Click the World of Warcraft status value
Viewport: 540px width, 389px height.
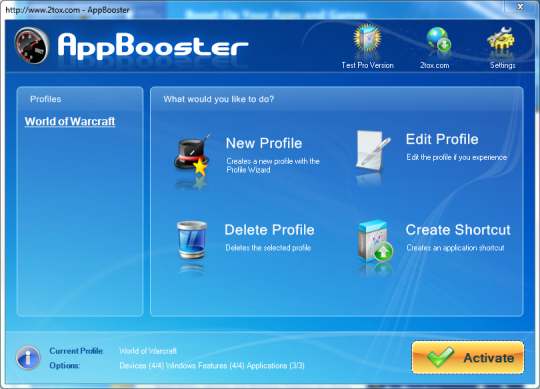[148, 351]
